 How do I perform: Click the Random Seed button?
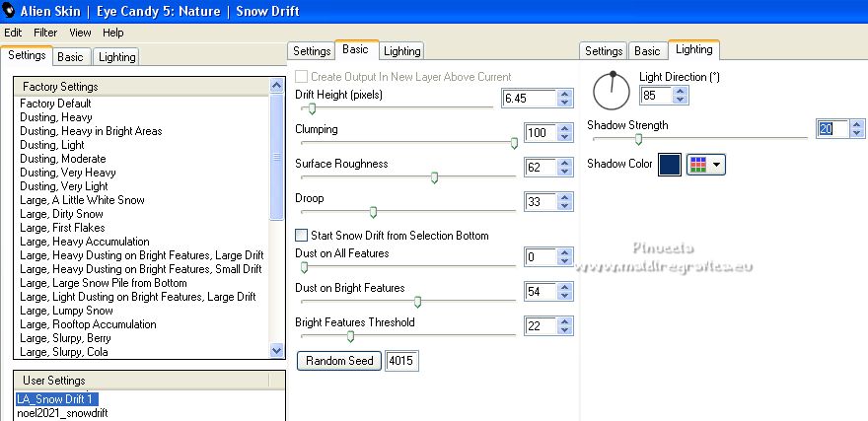(339, 361)
